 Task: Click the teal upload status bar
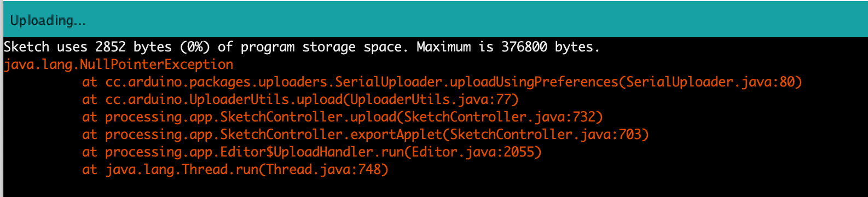click(434, 19)
